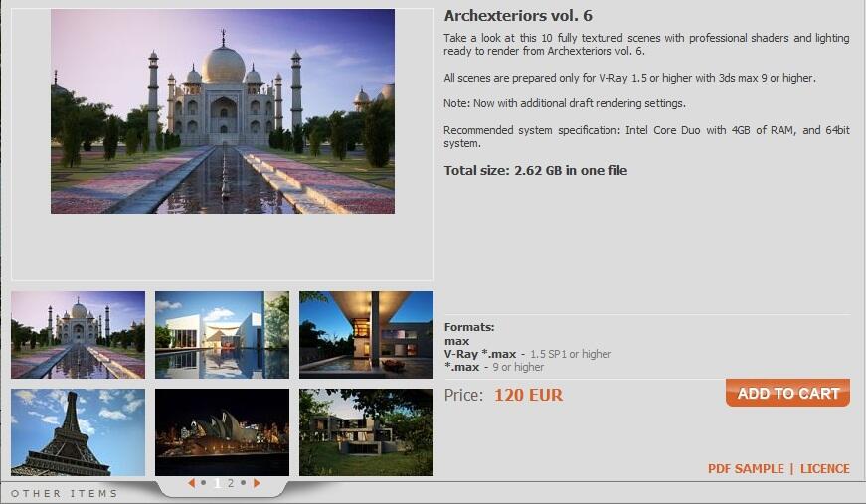This screenshot has height=504, width=866.
Task: Click the large Taj Mahal preview image
Action: (223, 111)
